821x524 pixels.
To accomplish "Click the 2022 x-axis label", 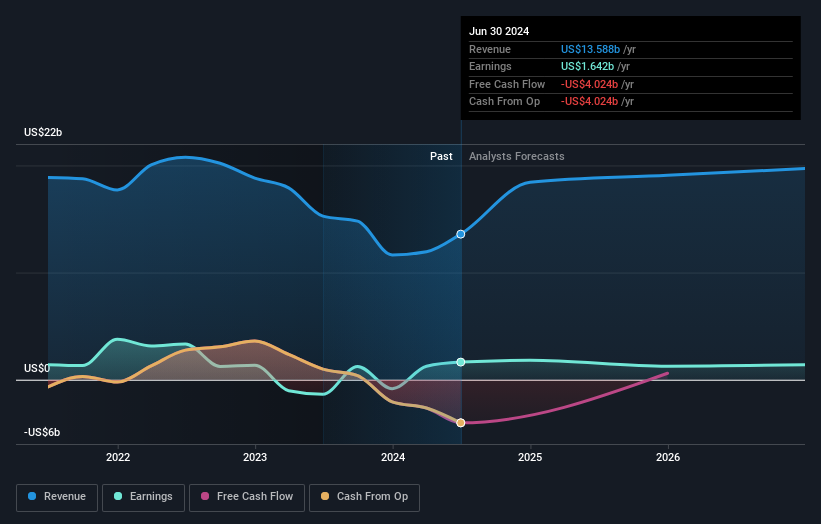I will click(x=118, y=458).
